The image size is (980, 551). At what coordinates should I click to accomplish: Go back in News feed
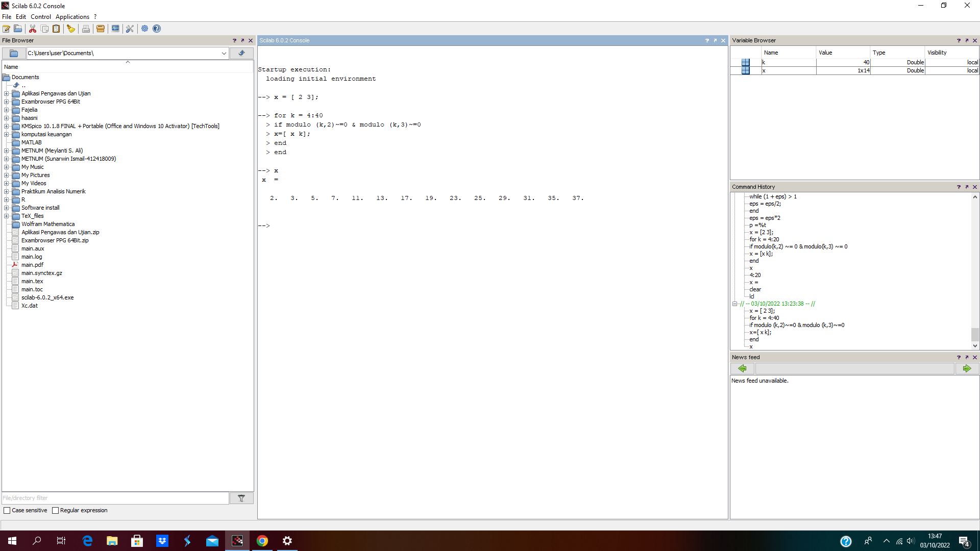click(742, 368)
